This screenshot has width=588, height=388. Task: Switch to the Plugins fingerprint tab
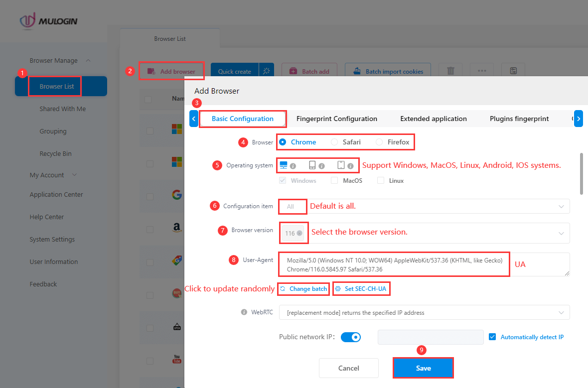point(519,119)
